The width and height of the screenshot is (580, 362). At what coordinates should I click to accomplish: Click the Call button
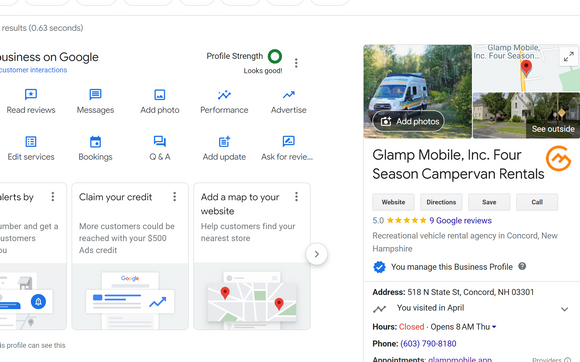(537, 202)
